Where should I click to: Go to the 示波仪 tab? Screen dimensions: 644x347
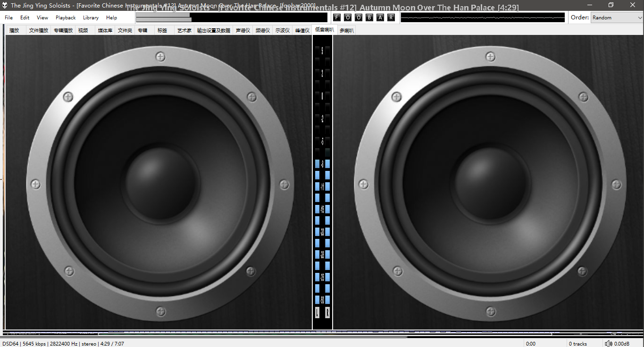click(x=282, y=30)
